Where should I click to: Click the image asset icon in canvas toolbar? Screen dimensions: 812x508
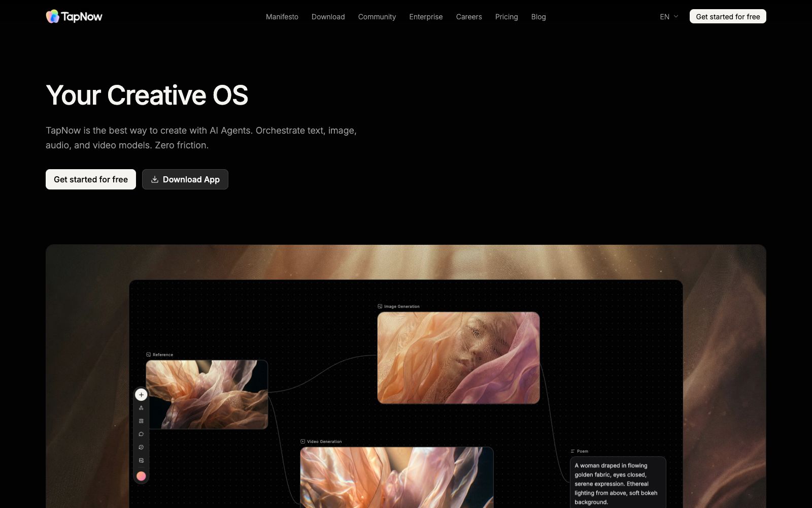tap(141, 461)
